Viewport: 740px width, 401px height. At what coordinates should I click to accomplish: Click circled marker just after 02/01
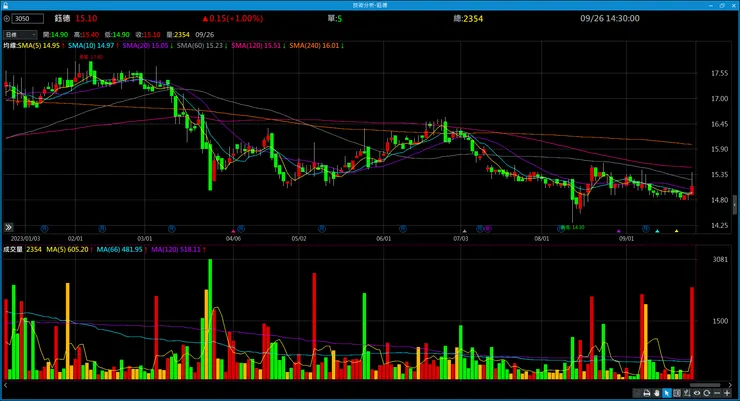(102, 228)
